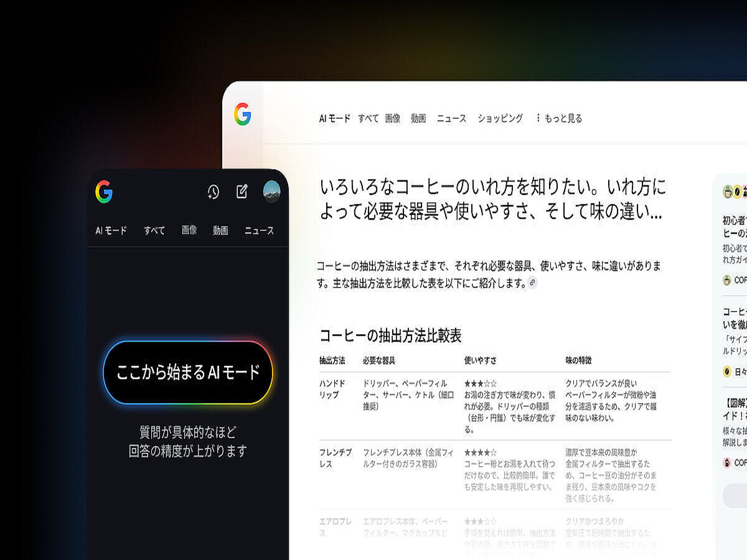Click the yellow favicon under the second source card
Screen dimensions: 747x560
(726, 371)
